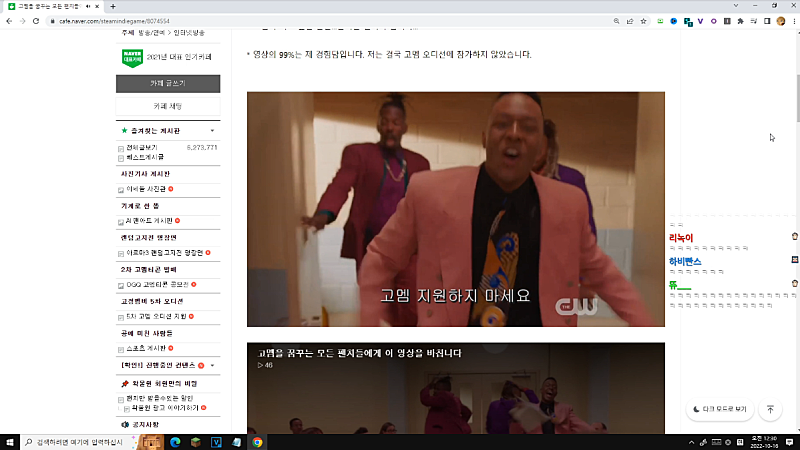This screenshot has height=450, width=800.
Task: Close the current Naver cafe tab
Action: pos(97,7)
